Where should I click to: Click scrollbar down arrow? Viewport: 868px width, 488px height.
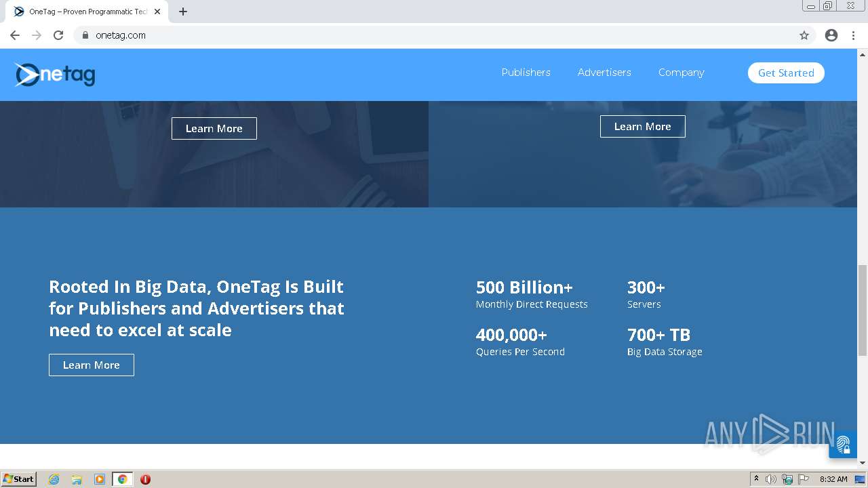click(x=863, y=463)
